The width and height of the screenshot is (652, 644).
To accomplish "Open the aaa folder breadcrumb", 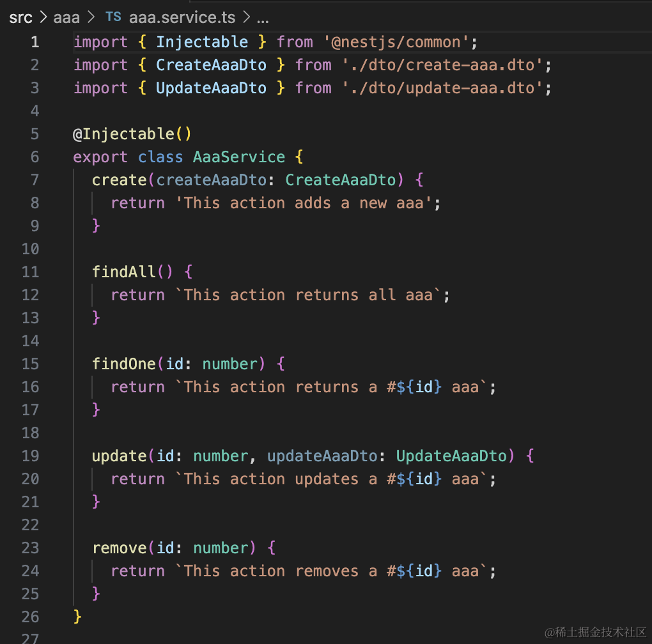I will point(66,17).
